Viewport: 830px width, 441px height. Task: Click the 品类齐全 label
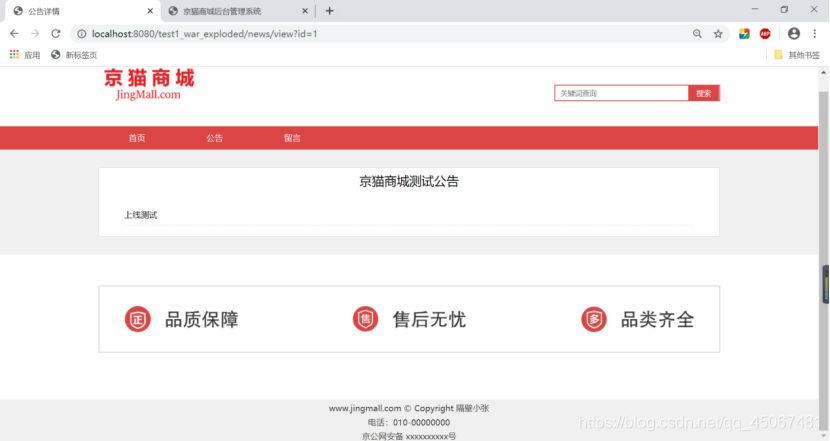[x=657, y=320]
